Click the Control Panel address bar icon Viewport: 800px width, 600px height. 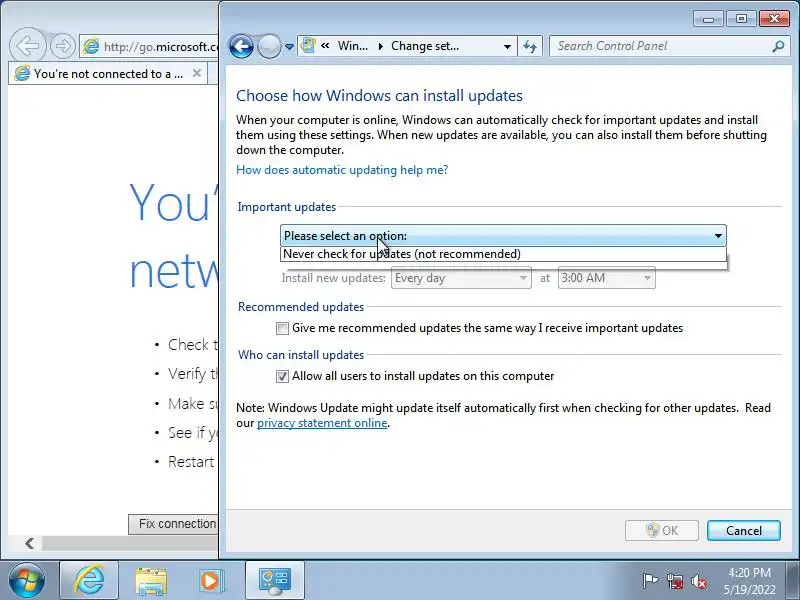[x=308, y=45]
